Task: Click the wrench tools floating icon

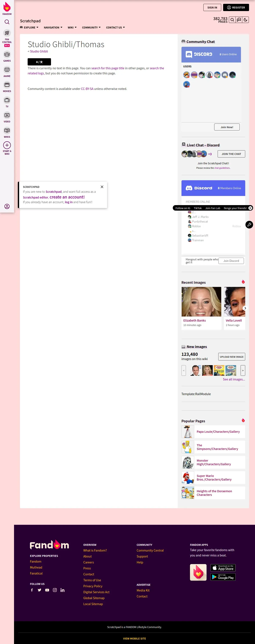Action: [x=249, y=224]
